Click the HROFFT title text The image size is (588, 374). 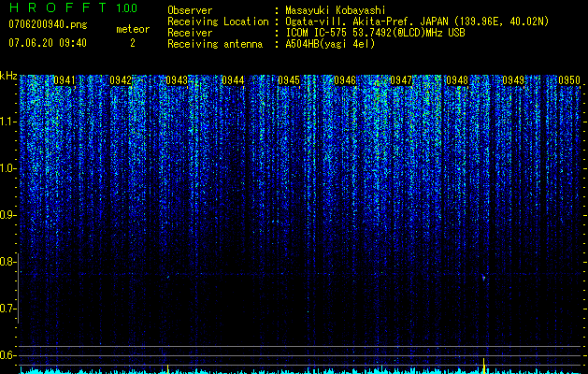[x=58, y=7]
